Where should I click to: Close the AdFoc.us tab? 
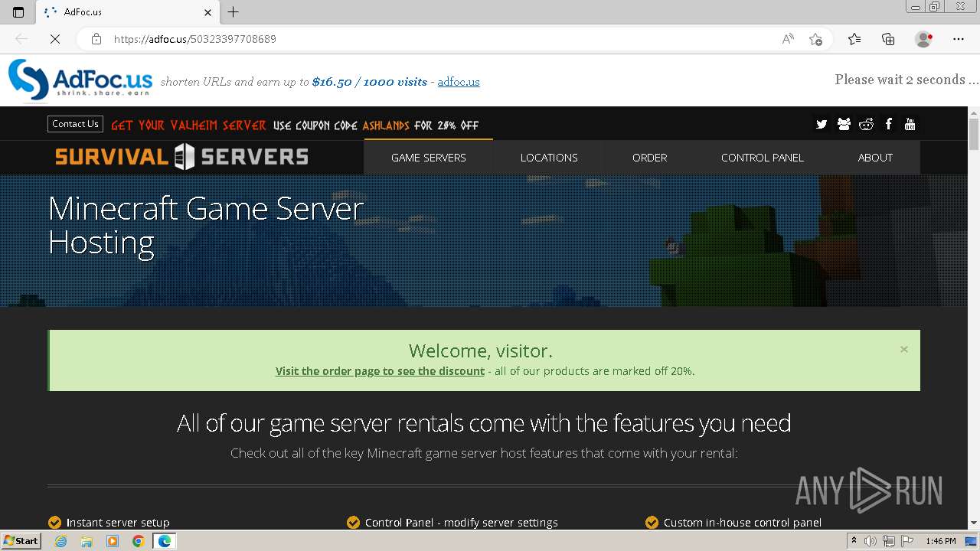coord(207,12)
